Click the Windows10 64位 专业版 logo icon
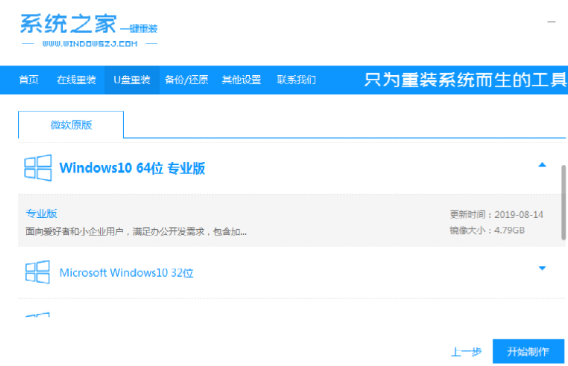The height and width of the screenshot is (366, 568). [38, 168]
